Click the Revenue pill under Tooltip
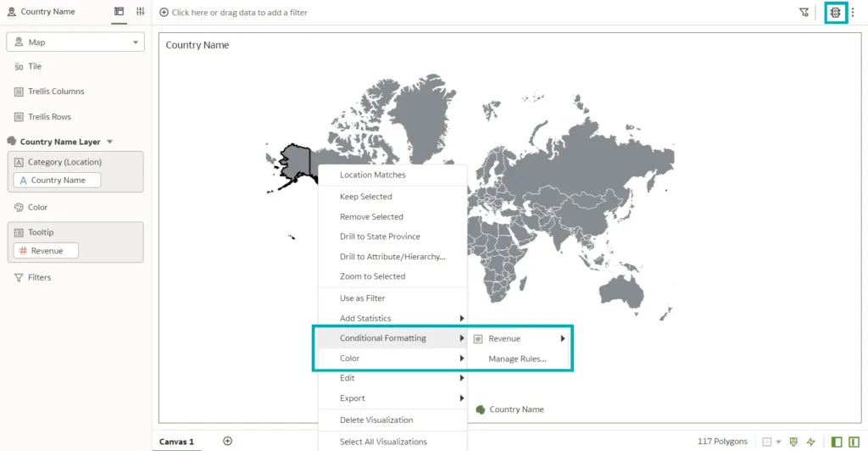 [x=47, y=251]
